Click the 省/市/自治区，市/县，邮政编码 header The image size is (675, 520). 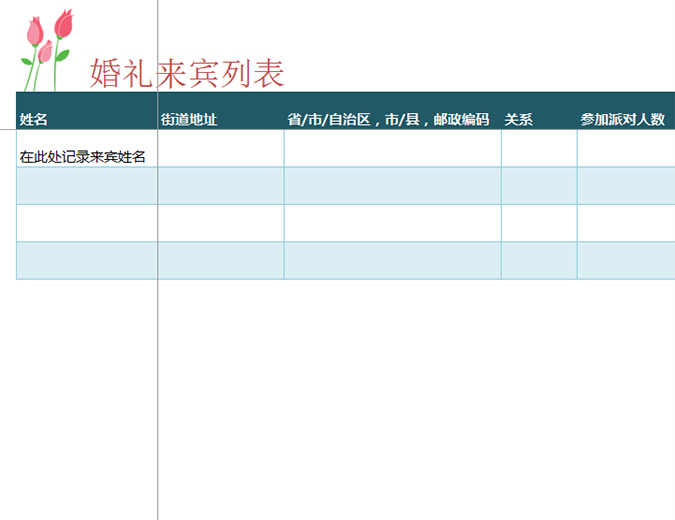(x=393, y=111)
